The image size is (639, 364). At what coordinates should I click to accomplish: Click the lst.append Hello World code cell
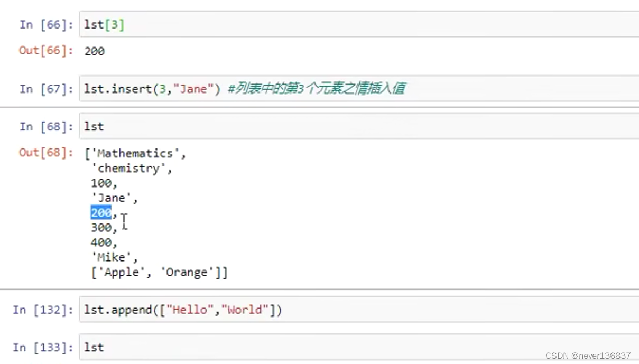coord(359,310)
